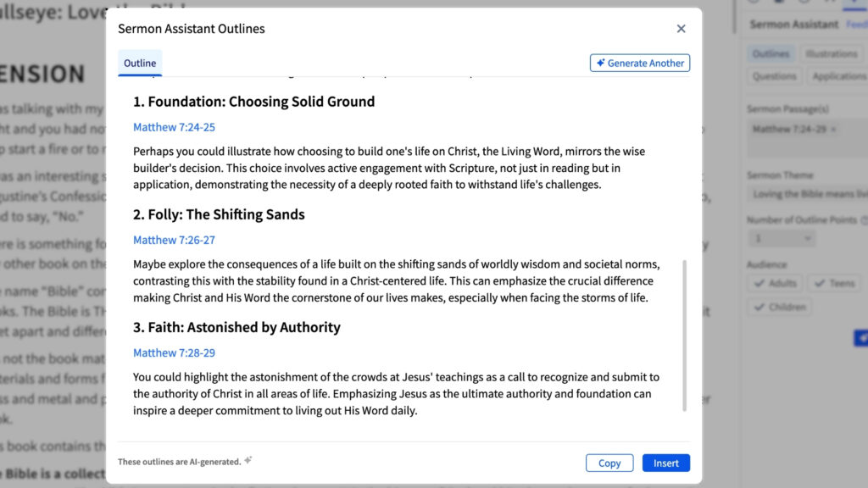Insert the outline into the sermon
The image size is (868, 488).
[x=665, y=463]
